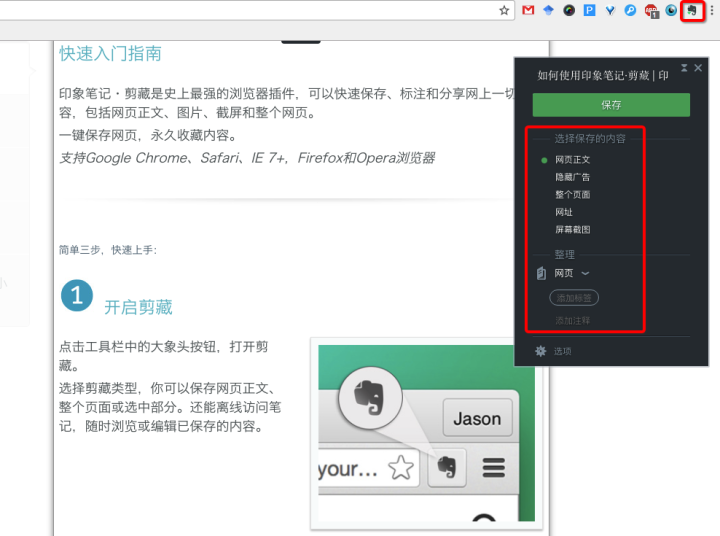Bookmark this page with the star icon

pyautogui.click(x=504, y=10)
